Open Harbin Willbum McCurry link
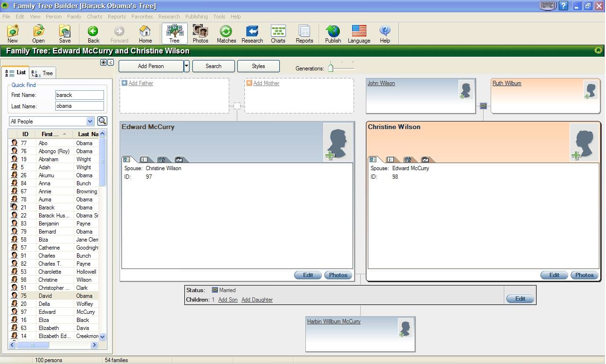This screenshot has height=364, width=606. [334, 321]
